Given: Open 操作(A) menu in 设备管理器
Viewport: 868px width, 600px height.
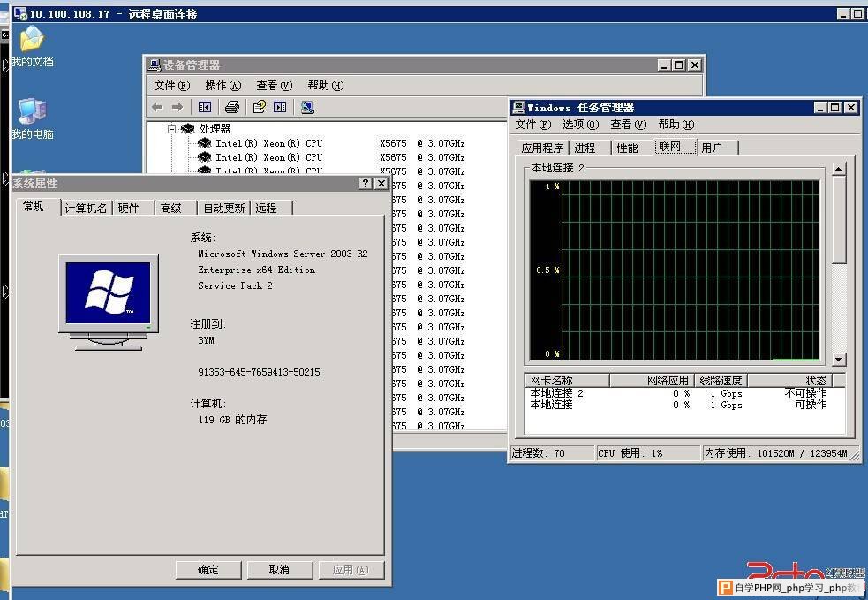Looking at the screenshot, I should pyautogui.click(x=223, y=86).
